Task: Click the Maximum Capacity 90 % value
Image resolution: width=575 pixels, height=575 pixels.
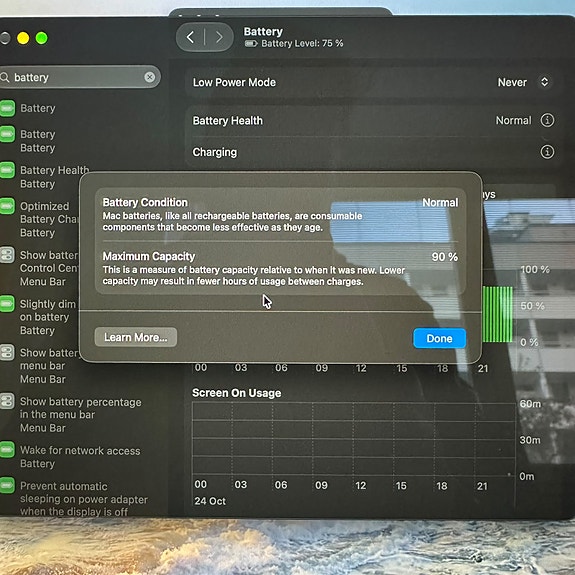Action: 444,257
